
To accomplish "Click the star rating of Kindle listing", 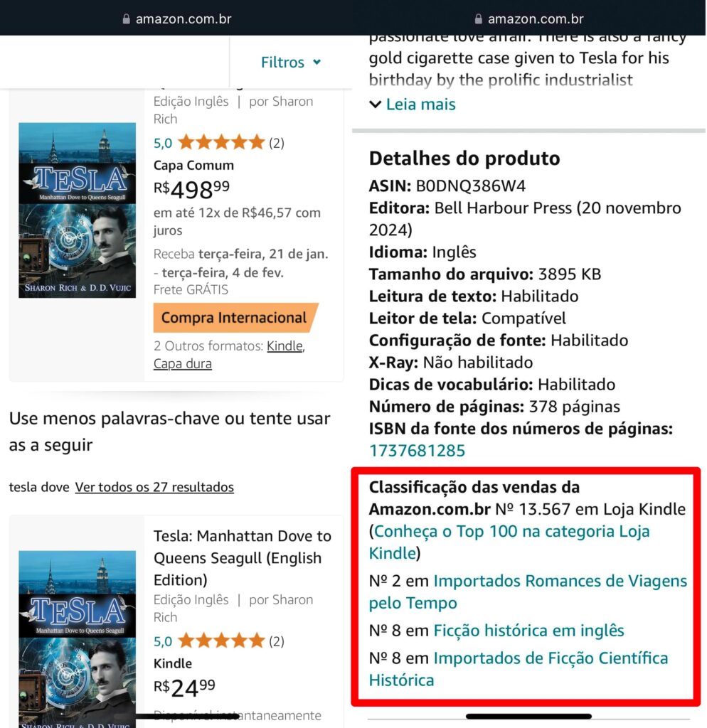I will point(221,641).
